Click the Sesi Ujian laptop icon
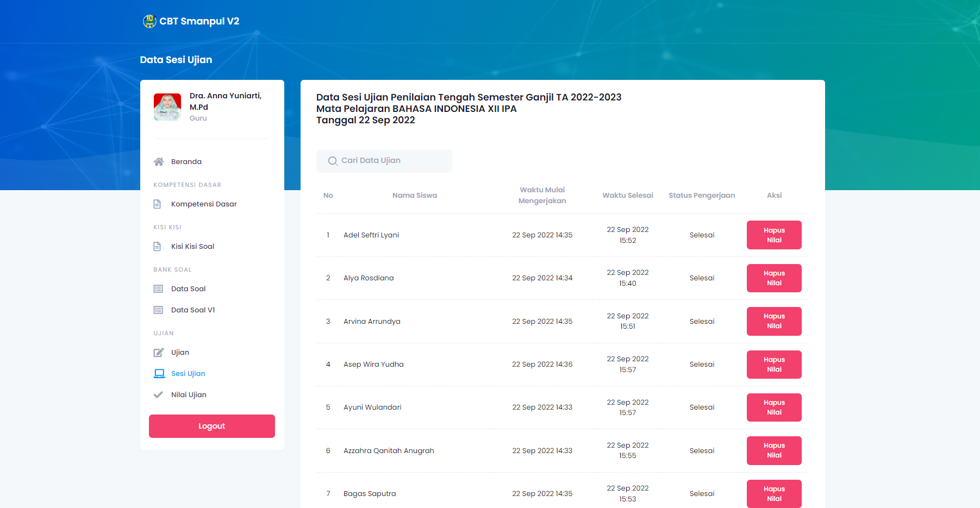This screenshot has height=508, width=980. coord(159,374)
